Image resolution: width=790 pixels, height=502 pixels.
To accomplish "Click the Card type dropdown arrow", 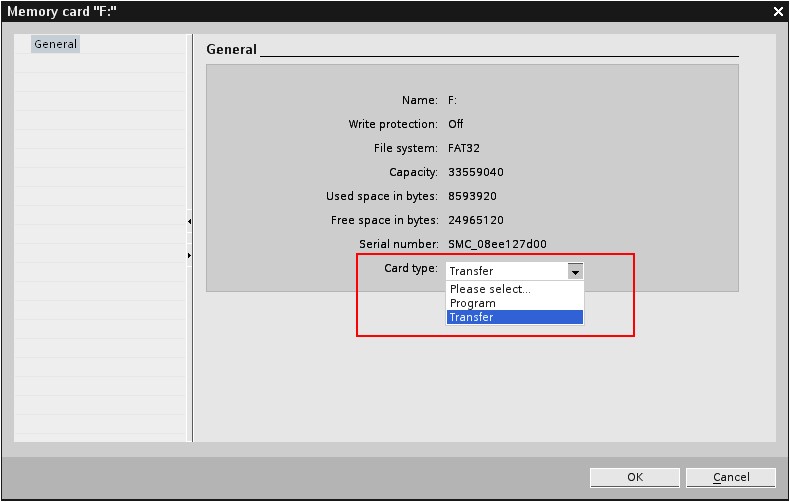I will 574,271.
